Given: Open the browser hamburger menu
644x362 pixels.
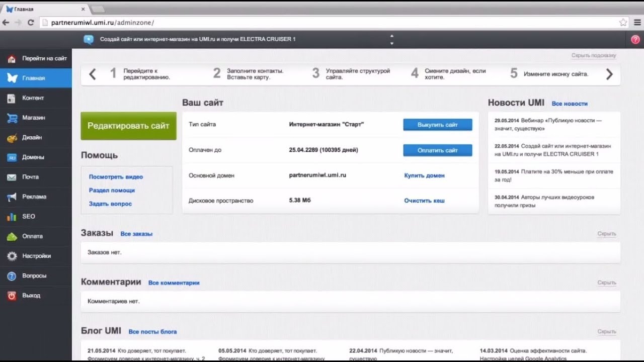Looking at the screenshot, I should [x=637, y=22].
